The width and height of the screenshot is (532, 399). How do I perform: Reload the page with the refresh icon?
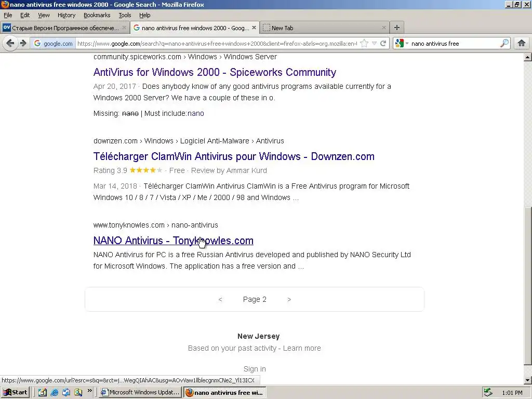point(383,44)
